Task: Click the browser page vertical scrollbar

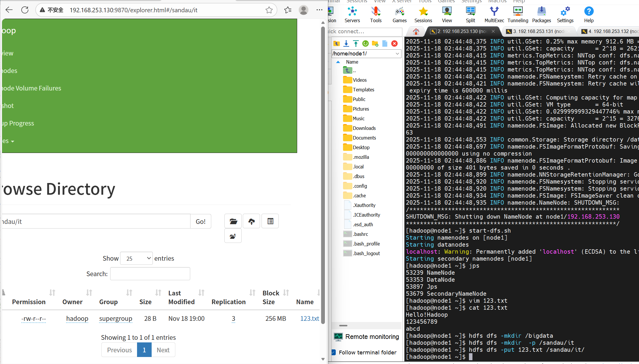Action: point(323,175)
